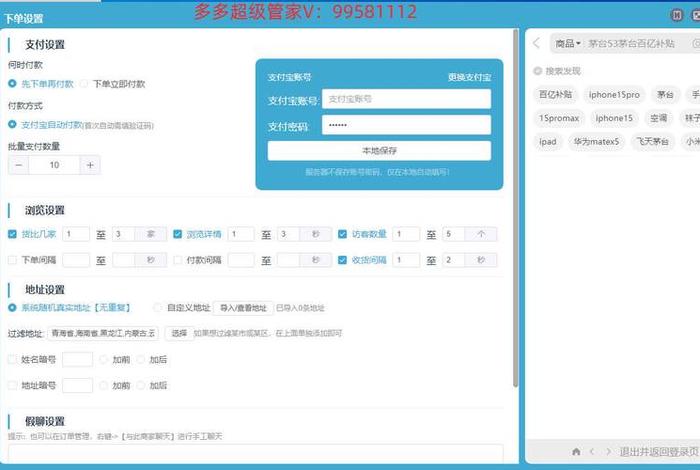
Task: Click the 浏览详情 maximum seconds field
Action: pyautogui.click(x=288, y=234)
